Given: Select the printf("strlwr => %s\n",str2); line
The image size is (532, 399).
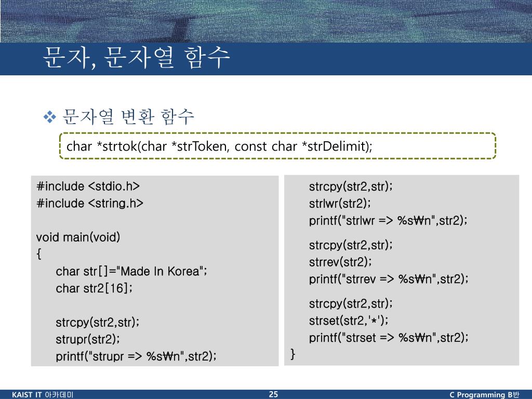Looking at the screenshot, I should [x=388, y=220].
